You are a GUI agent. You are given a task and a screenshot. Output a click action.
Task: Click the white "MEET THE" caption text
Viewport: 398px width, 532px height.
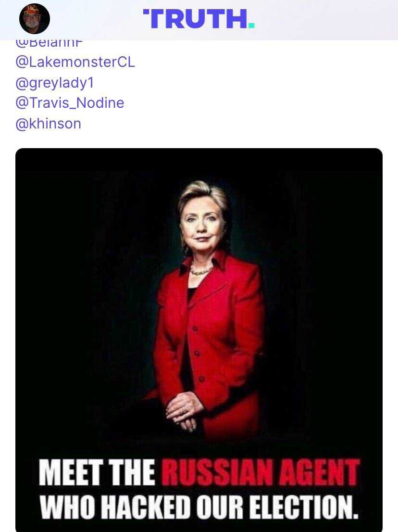click(x=97, y=472)
